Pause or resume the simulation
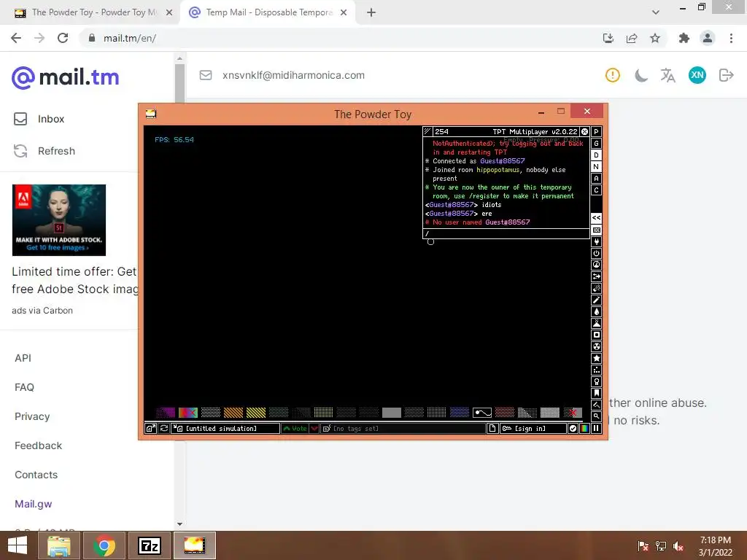 click(596, 429)
